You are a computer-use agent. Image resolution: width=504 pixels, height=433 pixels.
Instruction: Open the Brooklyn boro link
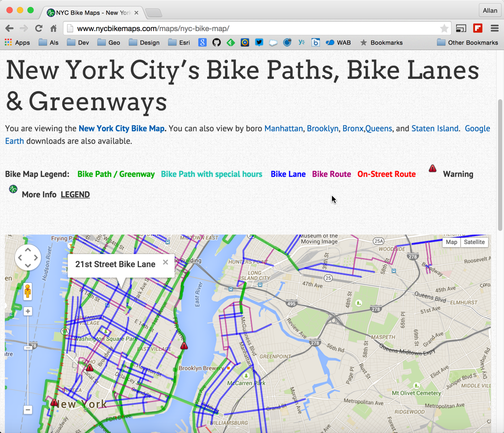tap(323, 129)
